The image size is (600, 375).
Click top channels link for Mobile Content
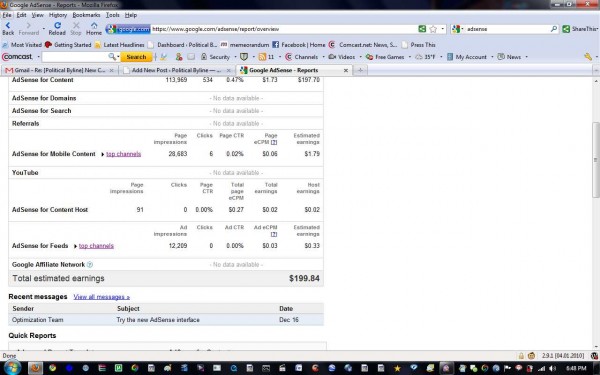tap(124, 154)
